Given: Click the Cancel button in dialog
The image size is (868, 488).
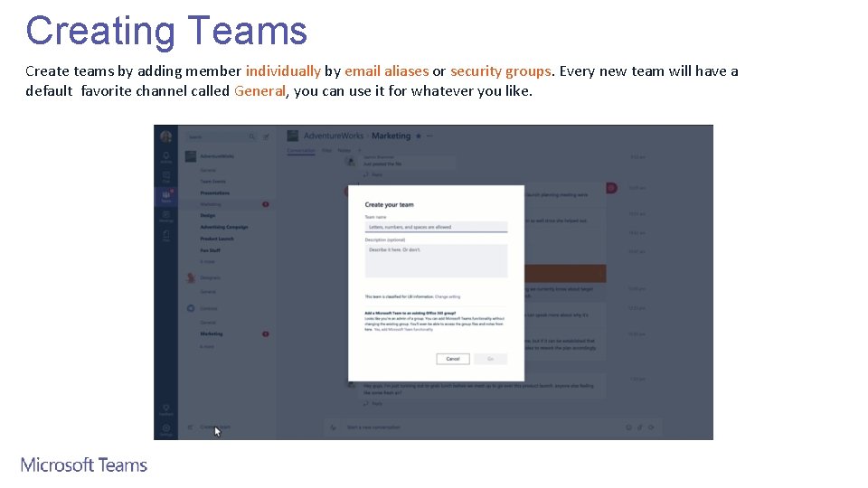Looking at the screenshot, I should (x=453, y=359).
